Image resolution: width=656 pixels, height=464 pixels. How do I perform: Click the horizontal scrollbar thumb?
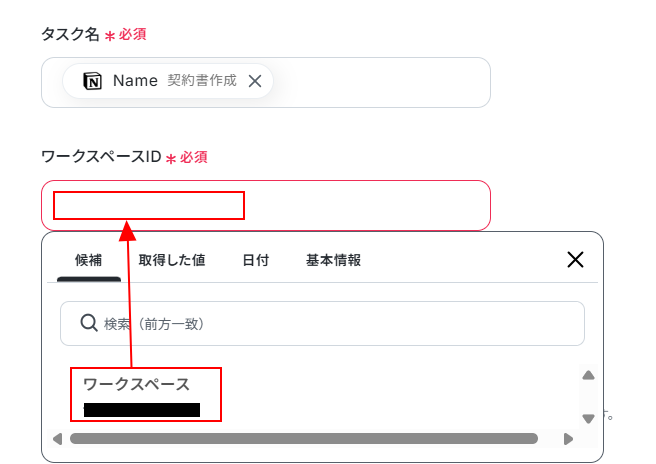click(304, 438)
